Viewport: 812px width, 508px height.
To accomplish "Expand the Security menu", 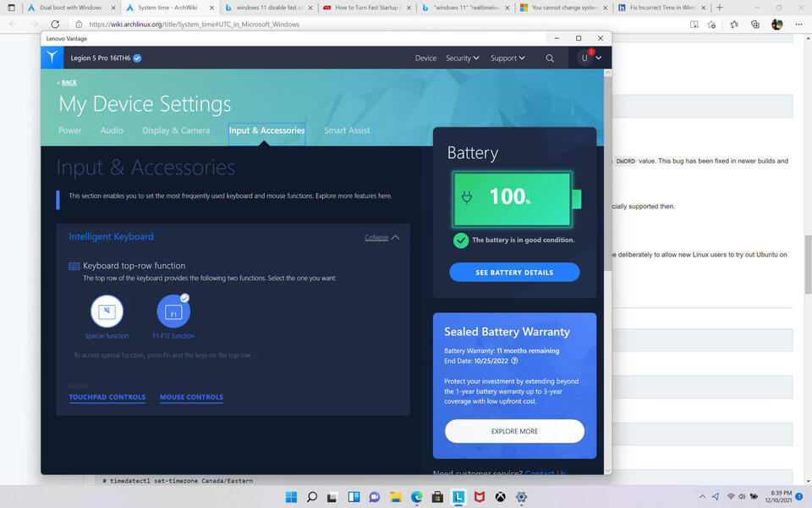I will coord(463,58).
